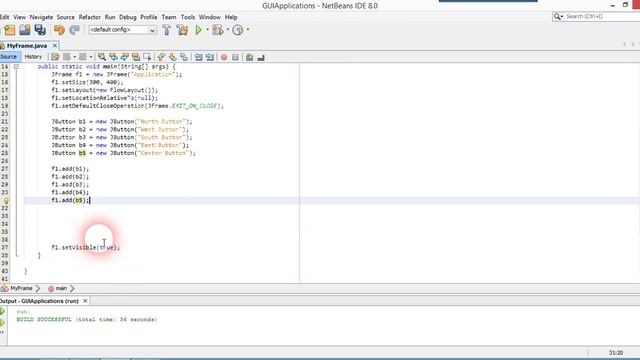Click the Profile Project clock icon
This screenshot has width=640, height=360.
point(238,30)
